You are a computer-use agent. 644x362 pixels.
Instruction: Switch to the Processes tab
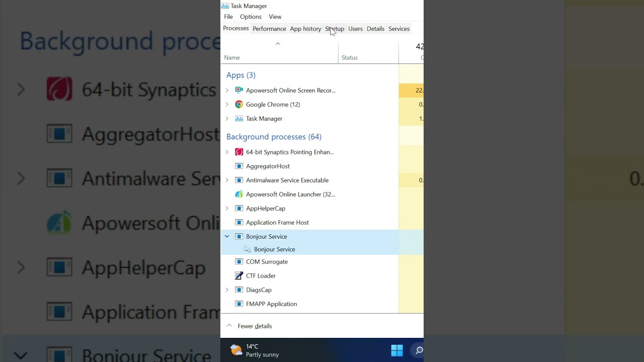pos(236,28)
